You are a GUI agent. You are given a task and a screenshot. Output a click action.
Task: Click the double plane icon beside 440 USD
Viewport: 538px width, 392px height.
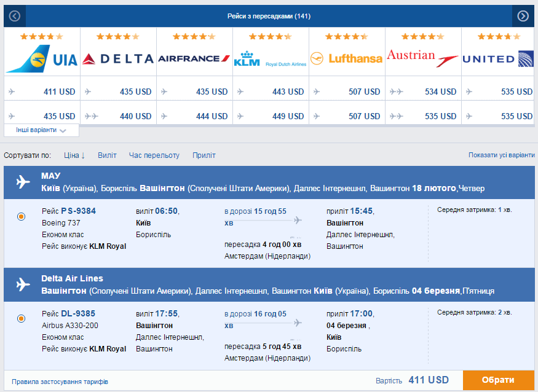click(91, 116)
